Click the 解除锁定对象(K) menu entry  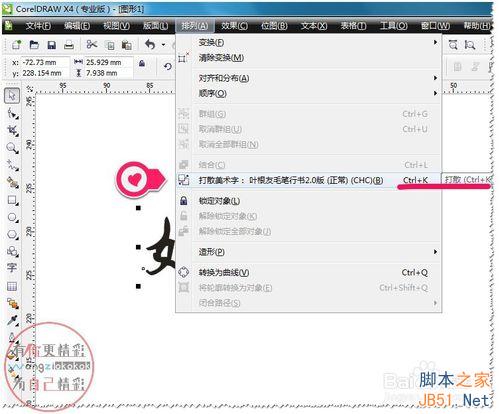coord(308,216)
